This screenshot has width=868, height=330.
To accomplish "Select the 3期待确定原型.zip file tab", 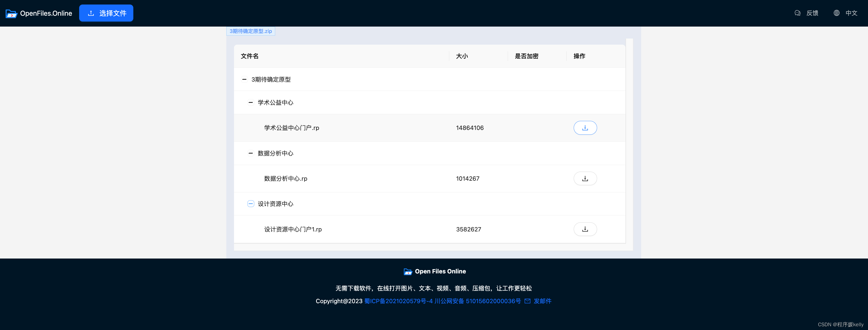I will click(x=251, y=31).
